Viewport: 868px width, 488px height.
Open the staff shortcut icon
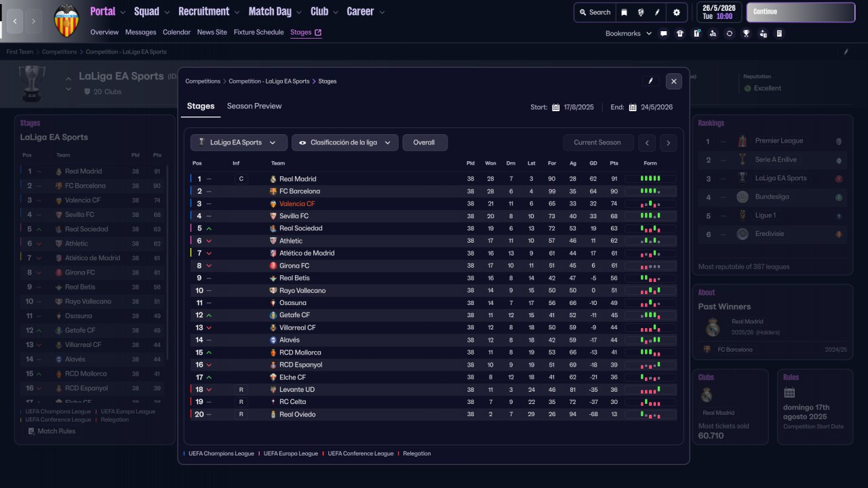(763, 33)
